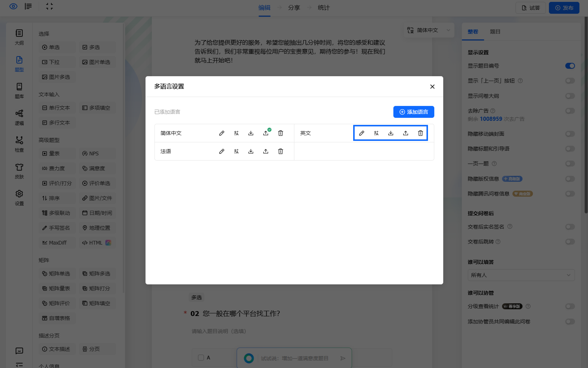Open the 题库 sidebar panel
The height and width of the screenshot is (368, 588).
(x=19, y=91)
